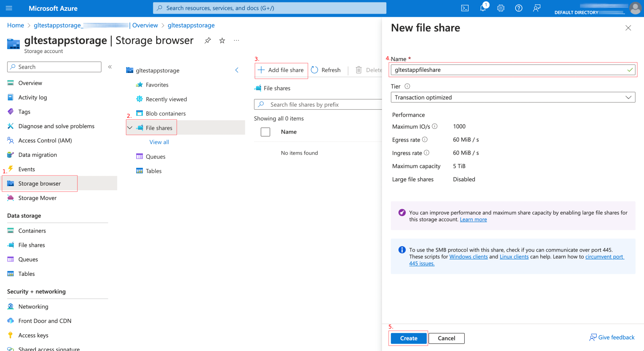This screenshot has width=644, height=351.
Task: Open Overview in the left menu
Action: click(30, 83)
